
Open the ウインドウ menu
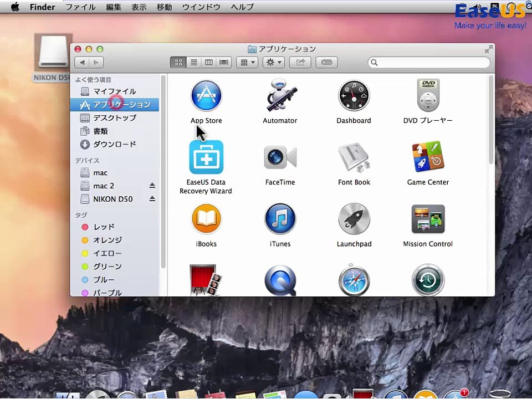201,7
